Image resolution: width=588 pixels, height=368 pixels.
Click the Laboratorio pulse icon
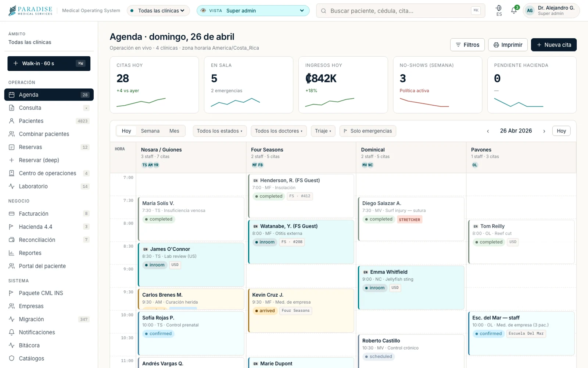11,186
